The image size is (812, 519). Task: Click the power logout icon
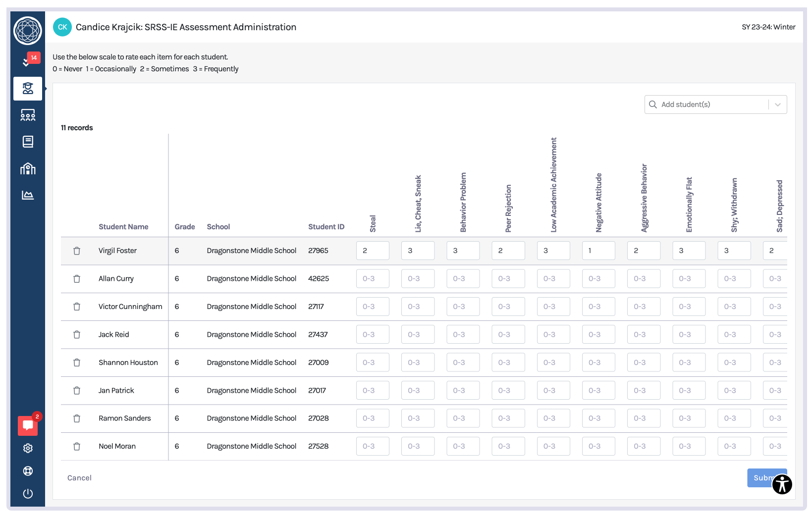[28, 494]
